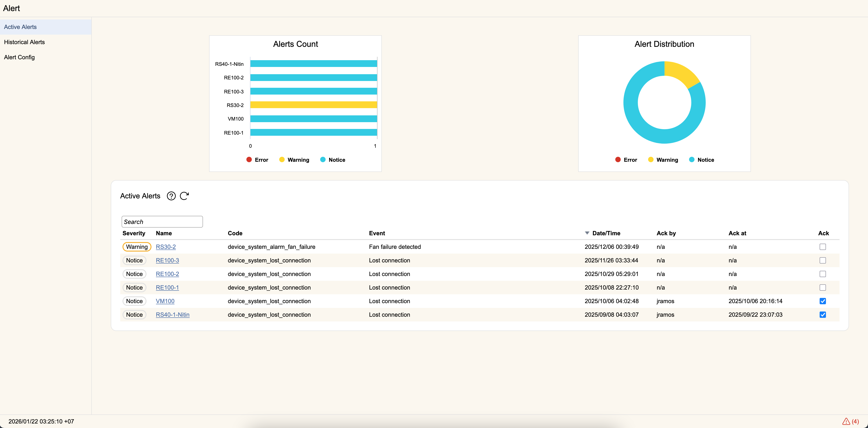This screenshot has height=428, width=868.
Task: Open the RE100-3 device link
Action: click(167, 260)
